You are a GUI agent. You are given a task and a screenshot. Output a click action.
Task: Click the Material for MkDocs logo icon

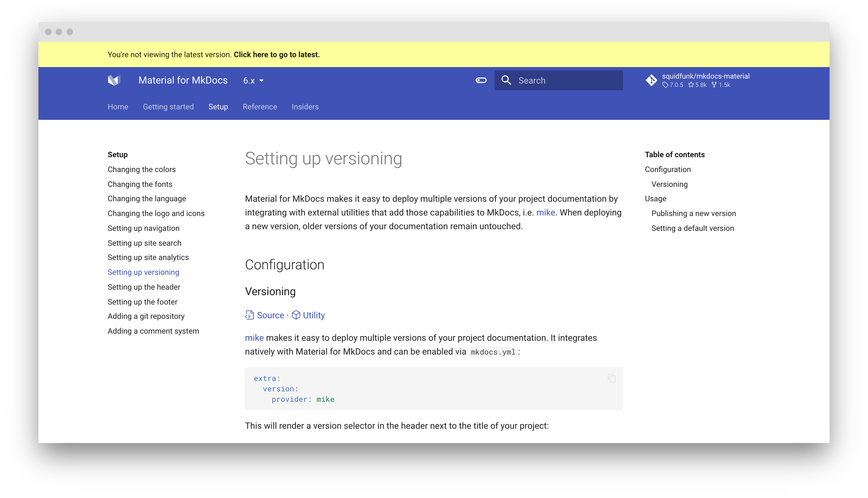pyautogui.click(x=114, y=80)
